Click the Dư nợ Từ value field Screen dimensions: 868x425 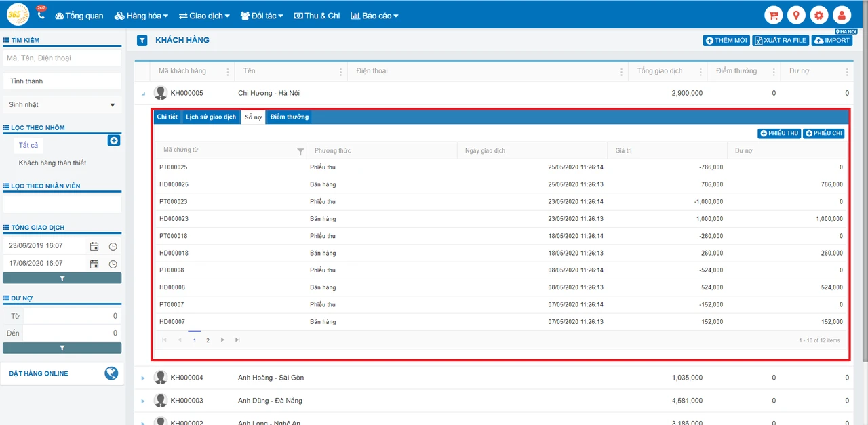click(72, 316)
